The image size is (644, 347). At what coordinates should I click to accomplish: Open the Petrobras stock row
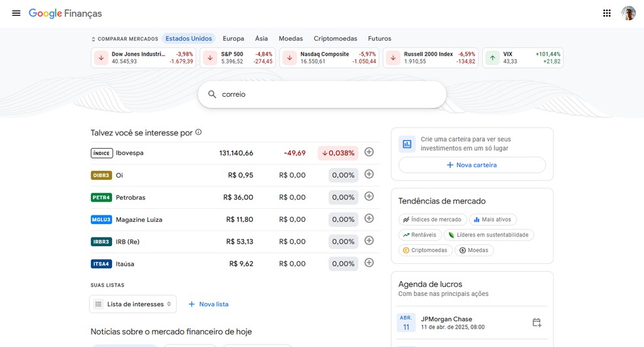[235, 198]
